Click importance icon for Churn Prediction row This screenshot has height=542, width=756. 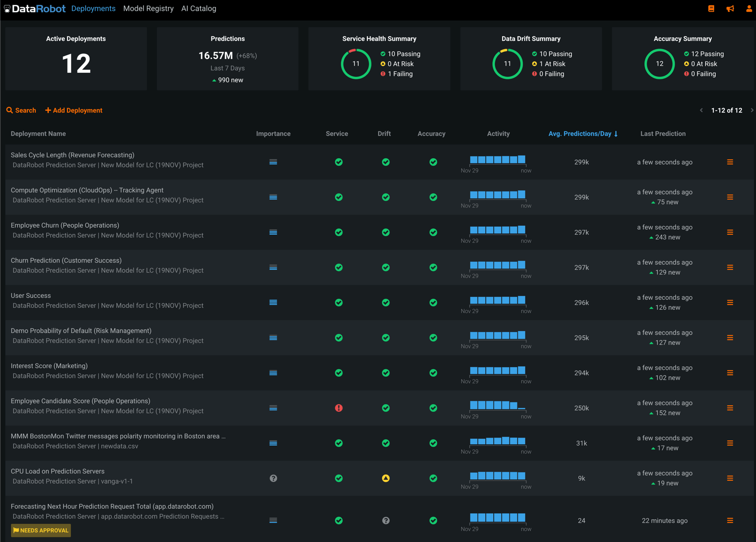click(x=273, y=267)
